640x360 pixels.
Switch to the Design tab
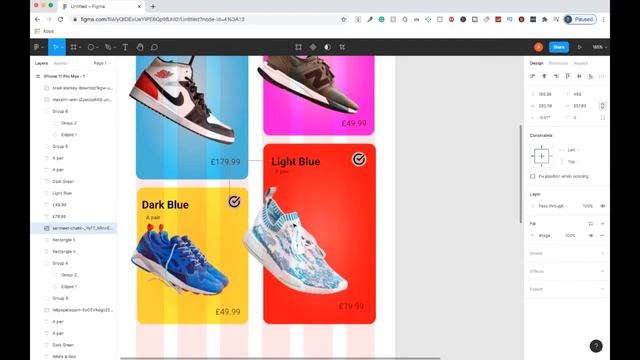(x=536, y=63)
